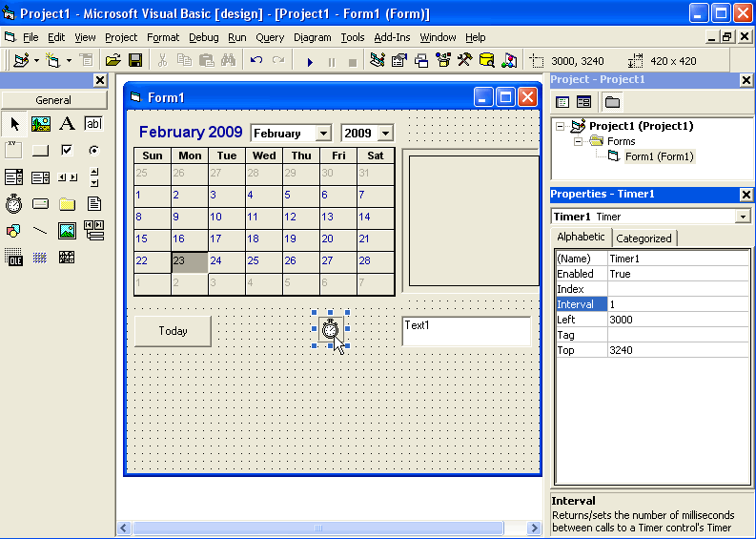The width and height of the screenshot is (756, 539).
Task: Click View Code in Project panel
Action: click(x=562, y=102)
